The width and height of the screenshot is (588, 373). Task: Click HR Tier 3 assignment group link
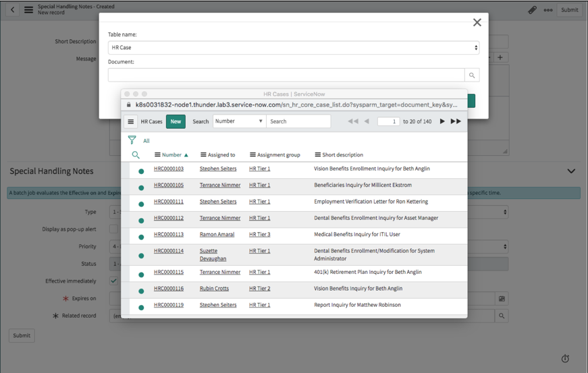point(259,235)
